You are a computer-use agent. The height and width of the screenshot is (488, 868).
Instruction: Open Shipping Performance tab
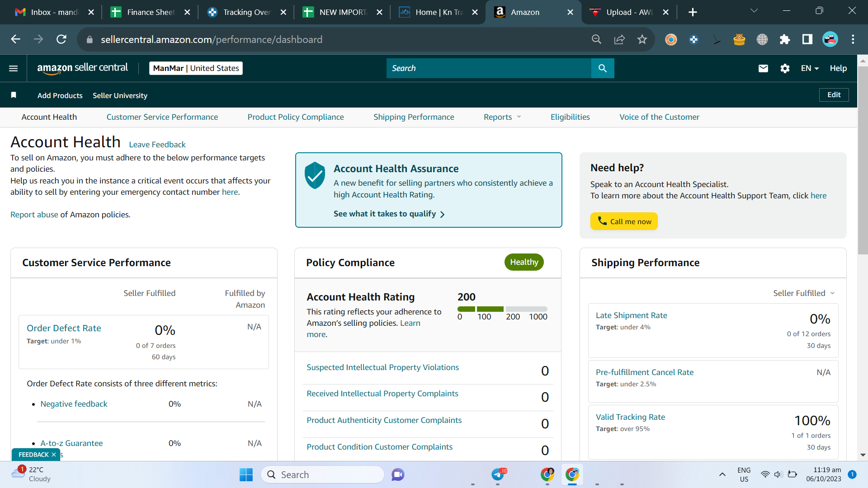414,117
